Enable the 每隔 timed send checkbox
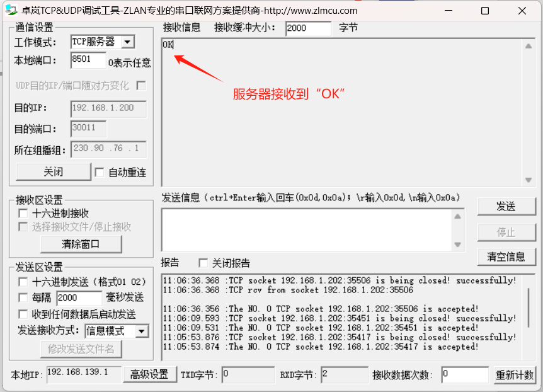 pyautogui.click(x=23, y=297)
